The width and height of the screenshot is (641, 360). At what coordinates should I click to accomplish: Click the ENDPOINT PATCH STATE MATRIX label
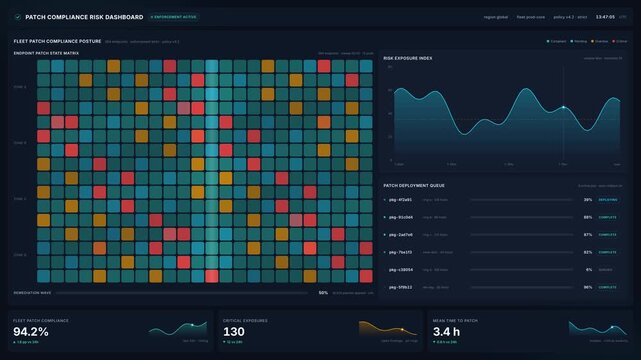point(46,53)
